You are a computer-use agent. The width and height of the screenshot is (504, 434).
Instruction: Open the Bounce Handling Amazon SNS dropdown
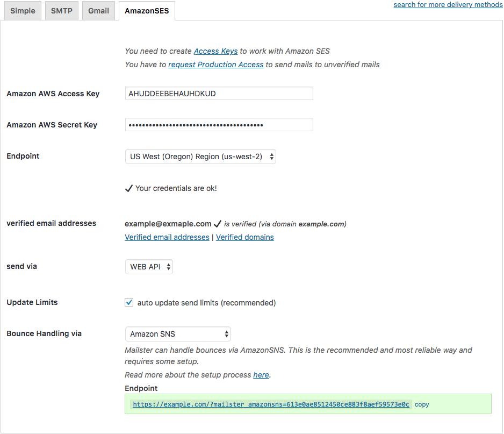coord(178,334)
